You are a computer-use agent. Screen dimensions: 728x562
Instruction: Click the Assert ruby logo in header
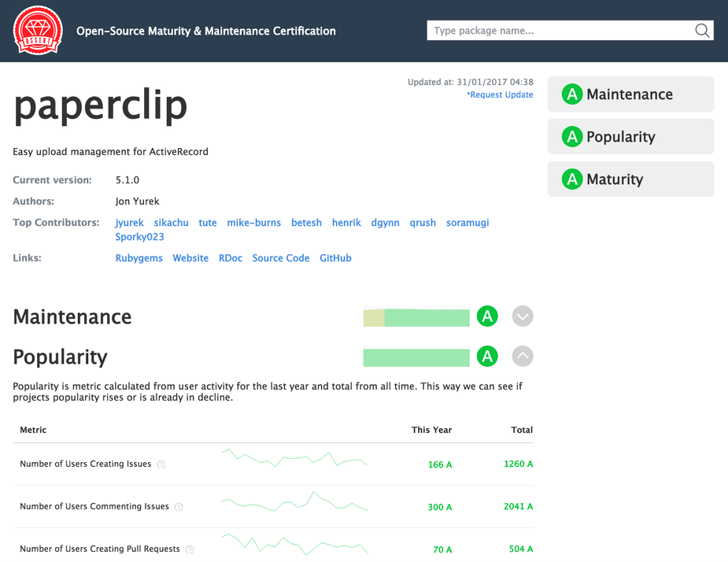pos(38,31)
